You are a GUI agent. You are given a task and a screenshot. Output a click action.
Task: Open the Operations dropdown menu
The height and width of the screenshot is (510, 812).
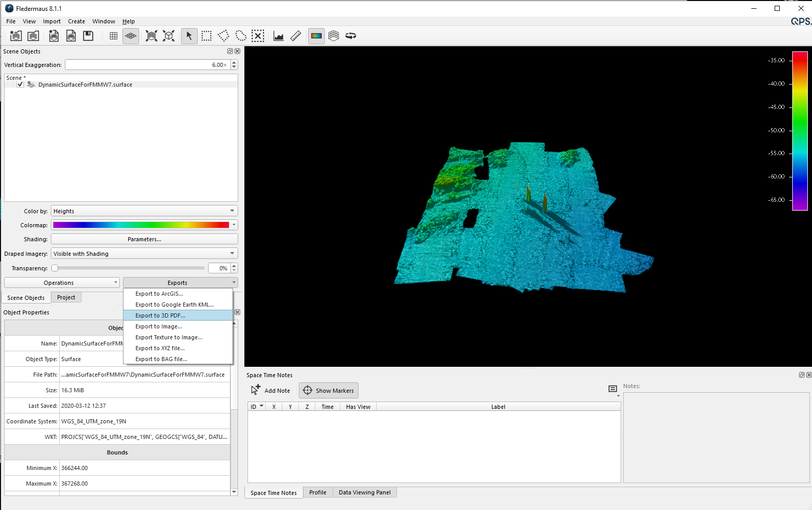click(x=62, y=283)
